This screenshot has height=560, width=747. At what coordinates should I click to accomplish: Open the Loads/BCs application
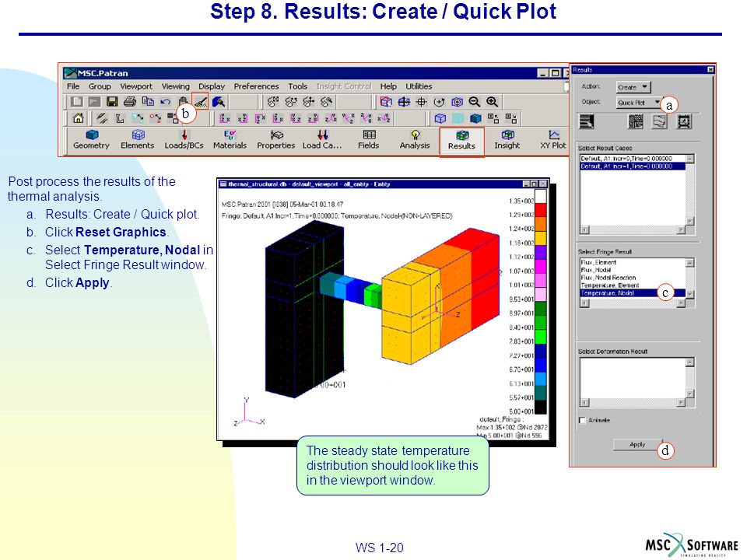184,139
